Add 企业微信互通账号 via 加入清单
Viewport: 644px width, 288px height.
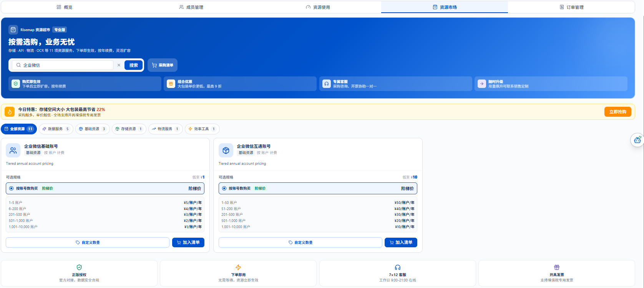(x=401, y=243)
